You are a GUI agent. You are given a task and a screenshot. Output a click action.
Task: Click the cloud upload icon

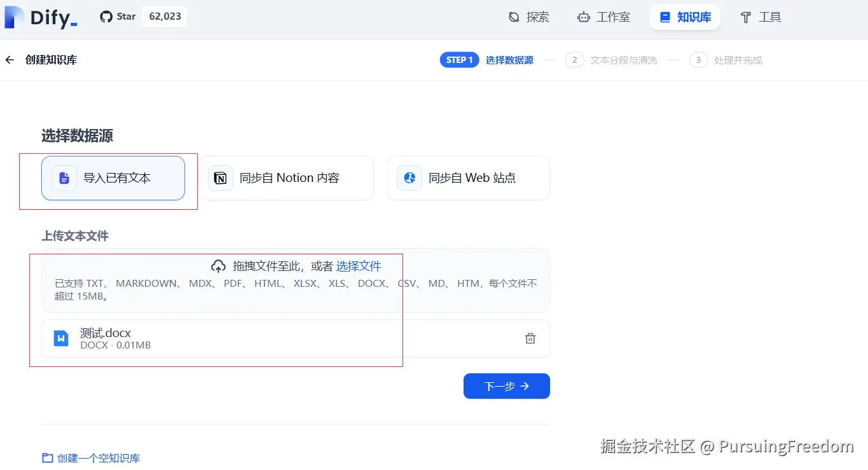218,266
